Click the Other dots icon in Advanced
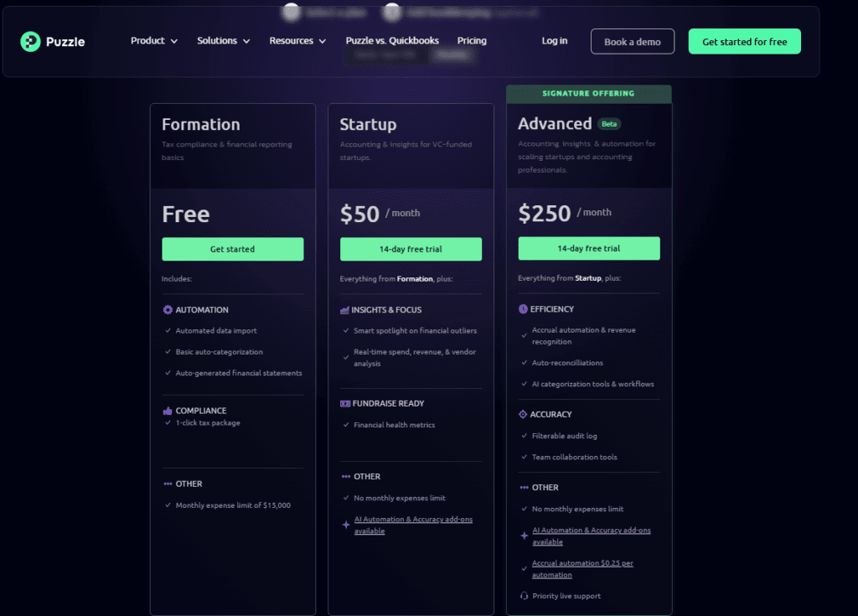 click(525, 488)
